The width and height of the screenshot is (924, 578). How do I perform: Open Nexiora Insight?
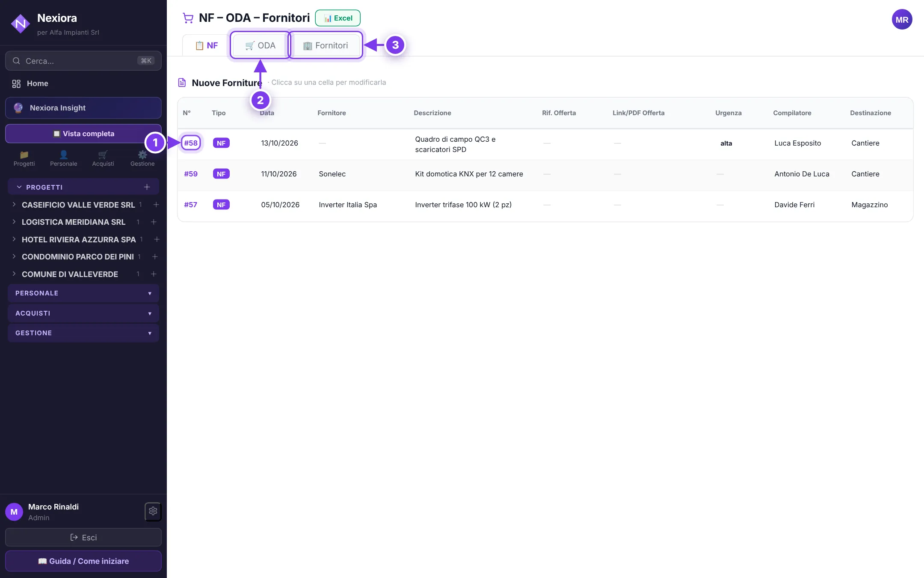coord(83,108)
